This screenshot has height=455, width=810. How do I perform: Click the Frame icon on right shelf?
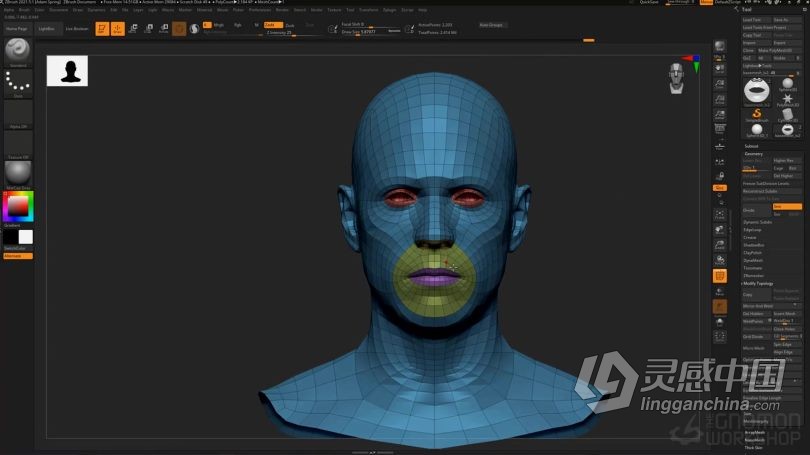[x=720, y=214]
